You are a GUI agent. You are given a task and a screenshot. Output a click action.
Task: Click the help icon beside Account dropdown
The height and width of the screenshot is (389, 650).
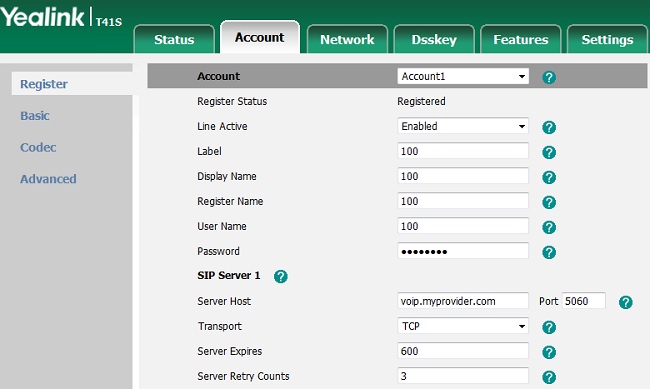coord(549,77)
